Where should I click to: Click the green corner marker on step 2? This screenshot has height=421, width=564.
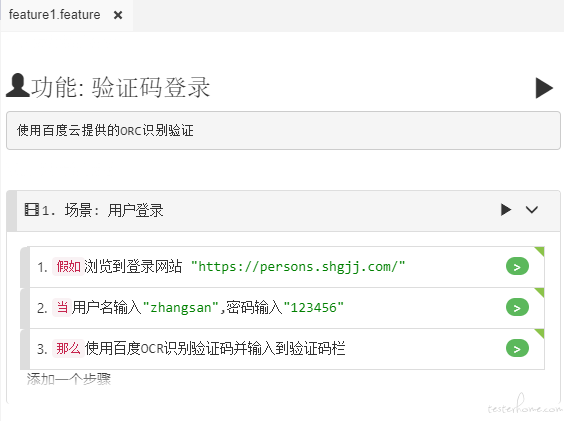[x=540, y=291]
